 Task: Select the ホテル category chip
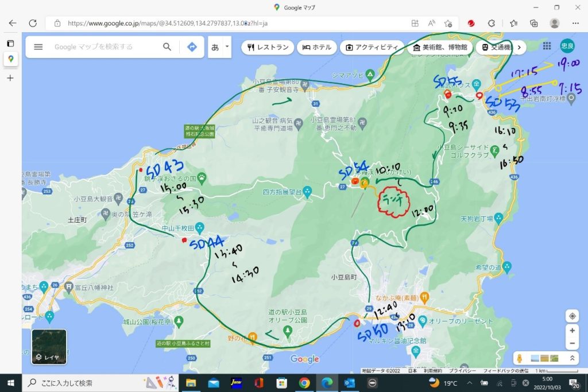[x=316, y=47]
